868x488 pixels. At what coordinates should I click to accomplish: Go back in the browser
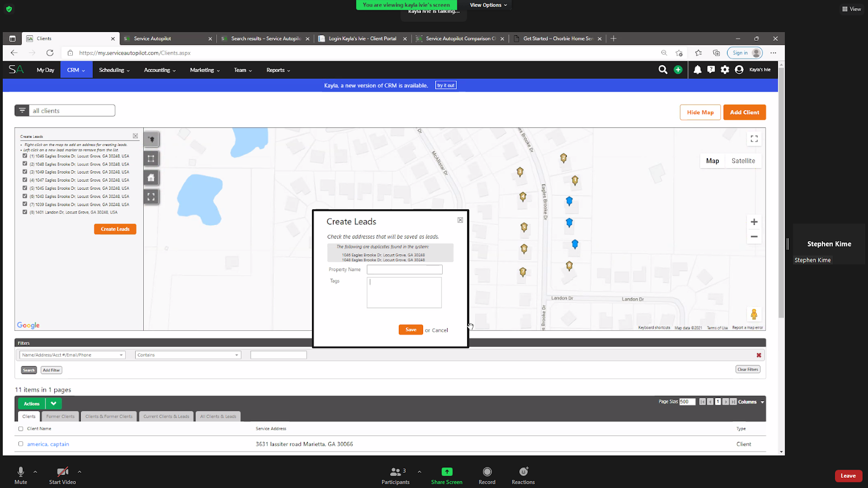[14, 53]
